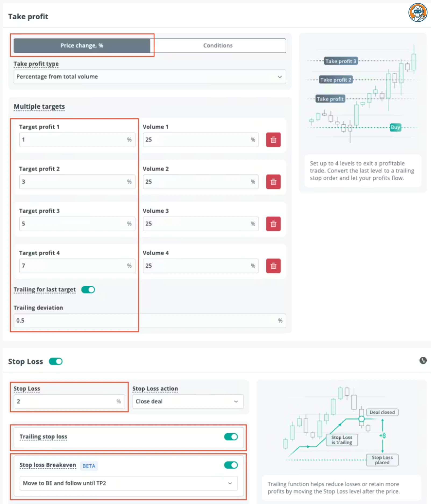The width and height of the screenshot is (431, 504).
Task: Toggle off Stop loss Breakeven
Action: [231, 465]
